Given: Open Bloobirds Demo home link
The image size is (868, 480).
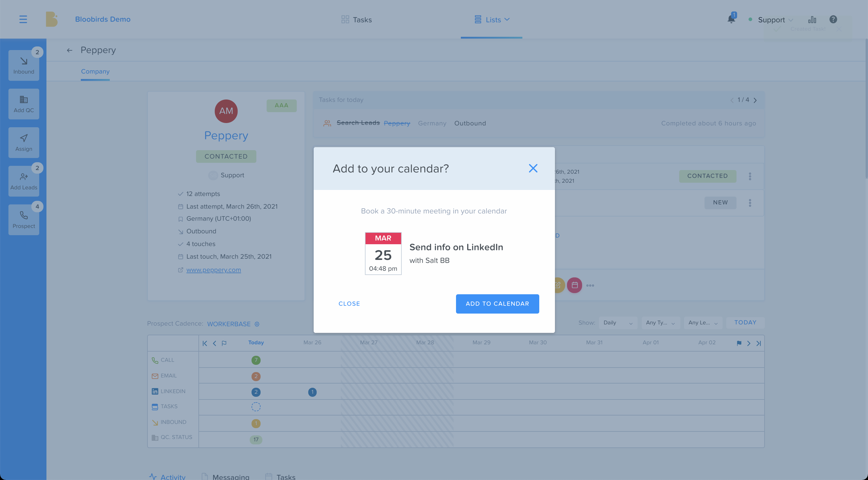Looking at the screenshot, I should coord(103,19).
